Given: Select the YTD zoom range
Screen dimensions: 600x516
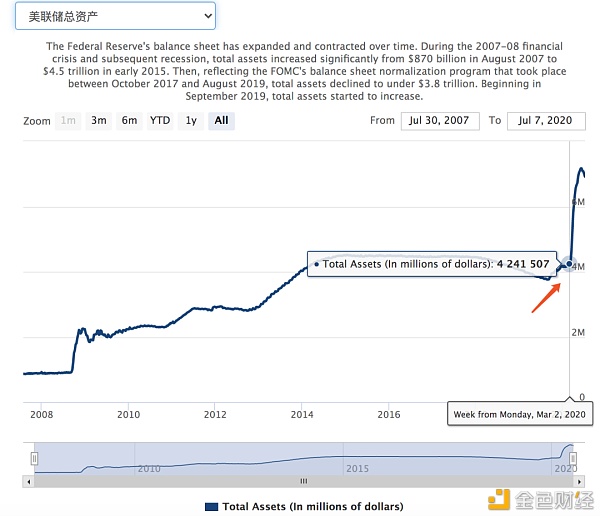Looking at the screenshot, I should pos(160,121).
